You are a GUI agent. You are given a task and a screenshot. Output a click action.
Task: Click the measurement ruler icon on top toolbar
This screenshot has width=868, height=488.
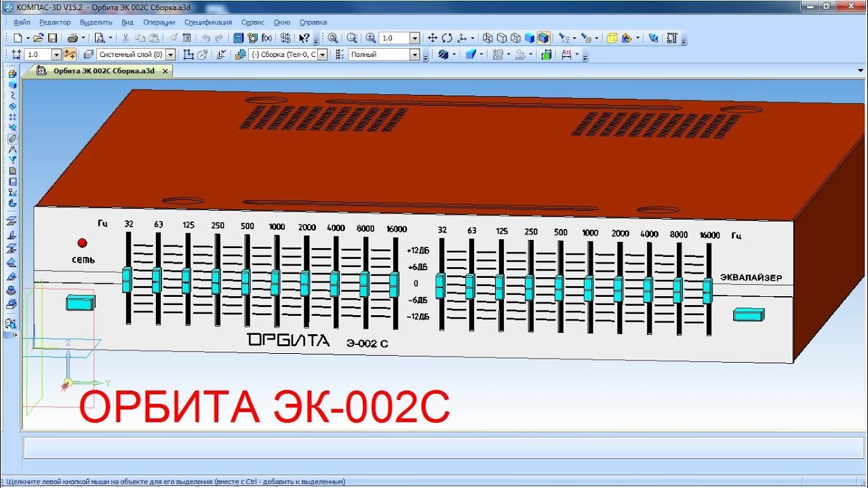tap(672, 38)
